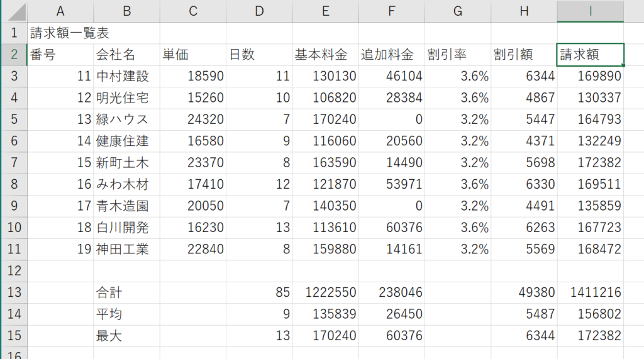Click company cell 白川開発
The height and width of the screenshot is (359, 644).
[x=126, y=228]
